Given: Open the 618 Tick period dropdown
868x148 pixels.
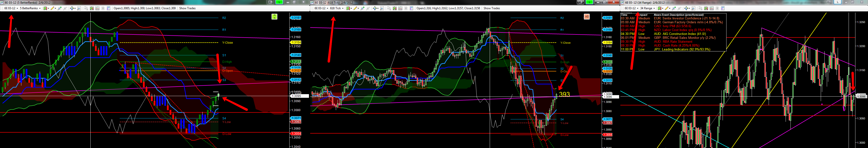Looking at the screenshot, I should (x=337, y=8).
